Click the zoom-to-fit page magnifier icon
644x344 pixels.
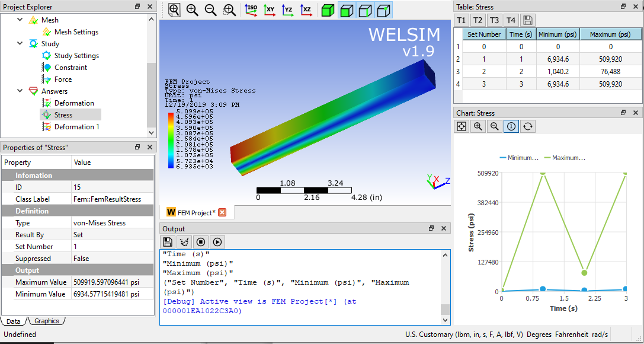point(174,10)
